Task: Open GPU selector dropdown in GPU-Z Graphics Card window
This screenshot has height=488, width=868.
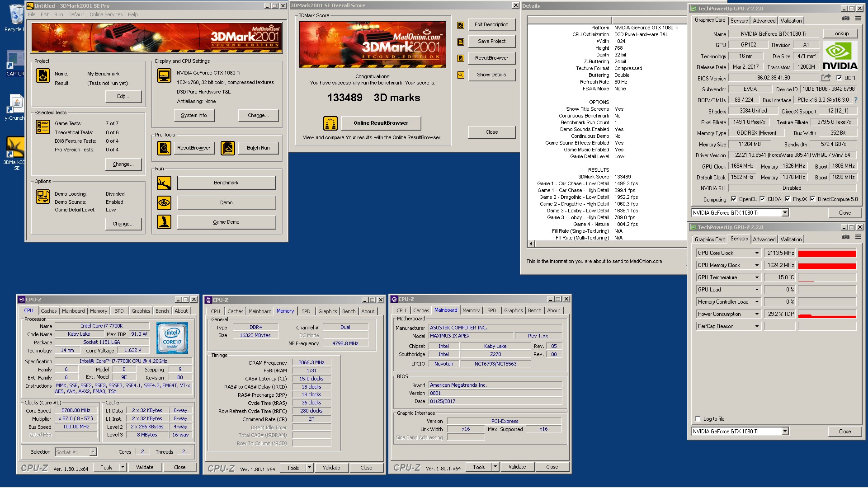Action: coord(785,212)
